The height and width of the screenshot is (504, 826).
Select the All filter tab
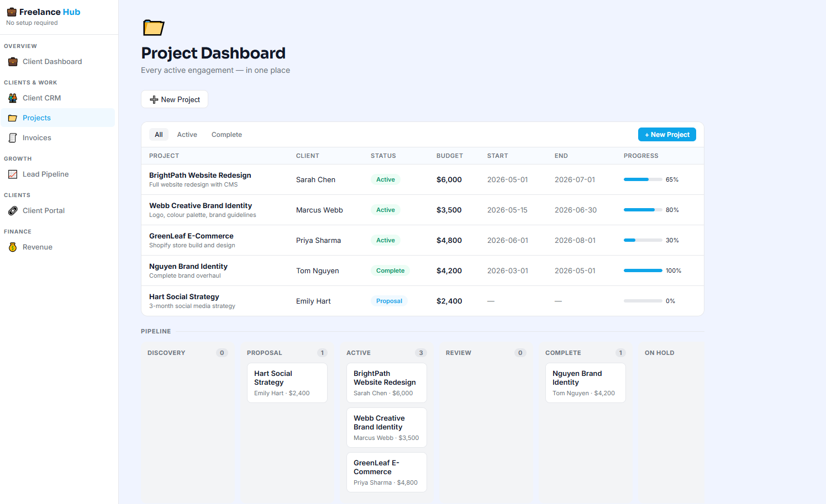(x=159, y=135)
